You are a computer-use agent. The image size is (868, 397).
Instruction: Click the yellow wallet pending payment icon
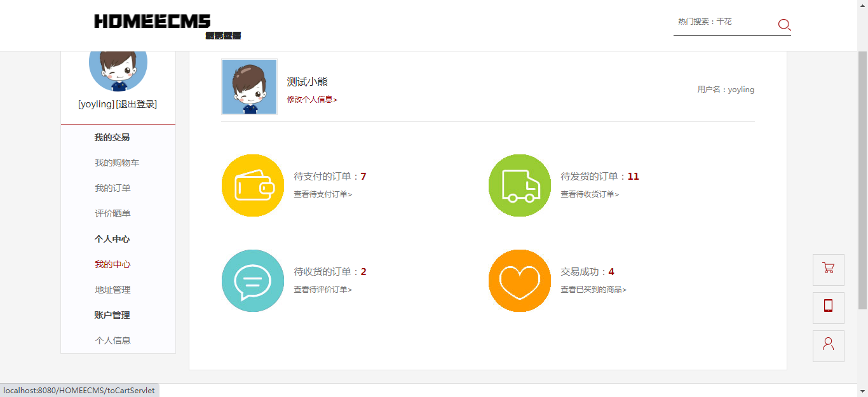point(253,185)
